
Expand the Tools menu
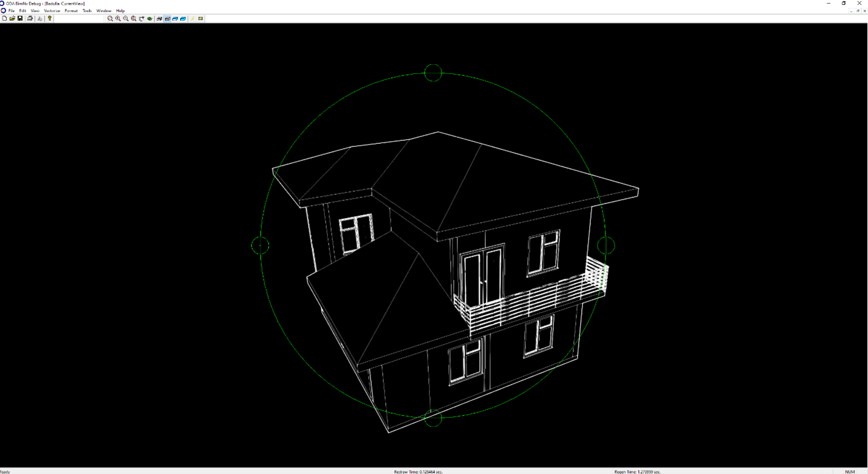click(87, 11)
